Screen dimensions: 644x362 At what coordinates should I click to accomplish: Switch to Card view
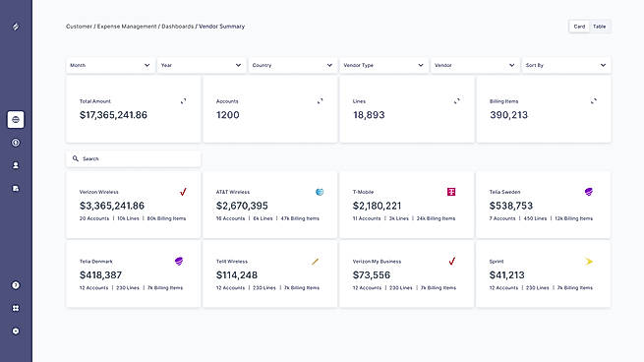(x=579, y=27)
